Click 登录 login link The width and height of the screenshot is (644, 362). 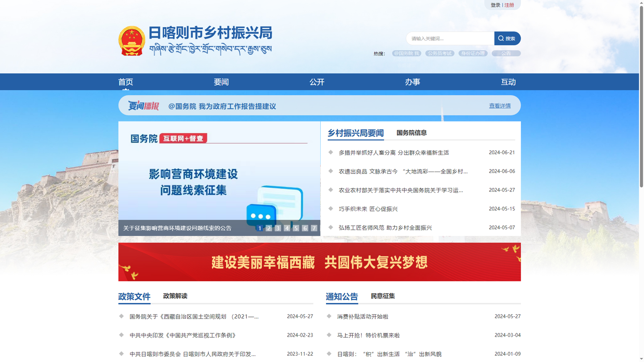point(496,5)
